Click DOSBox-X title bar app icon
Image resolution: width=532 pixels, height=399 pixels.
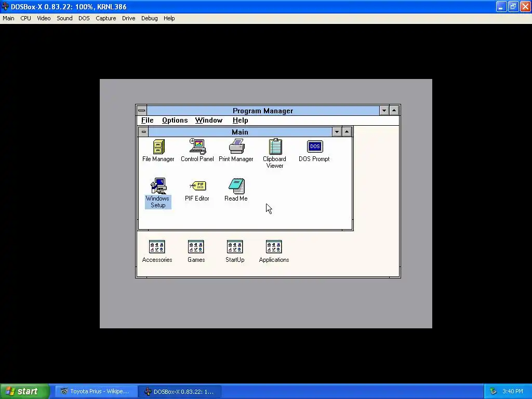tap(5, 6)
